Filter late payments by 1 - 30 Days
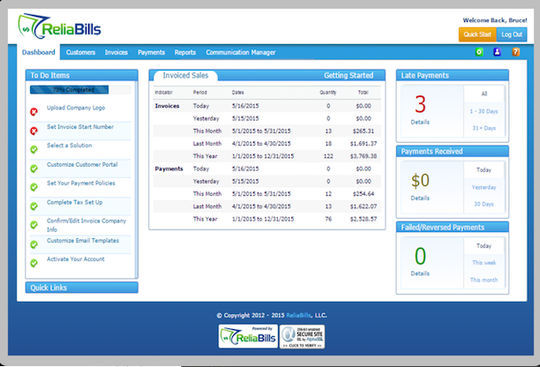This screenshot has height=367, width=540. click(484, 111)
